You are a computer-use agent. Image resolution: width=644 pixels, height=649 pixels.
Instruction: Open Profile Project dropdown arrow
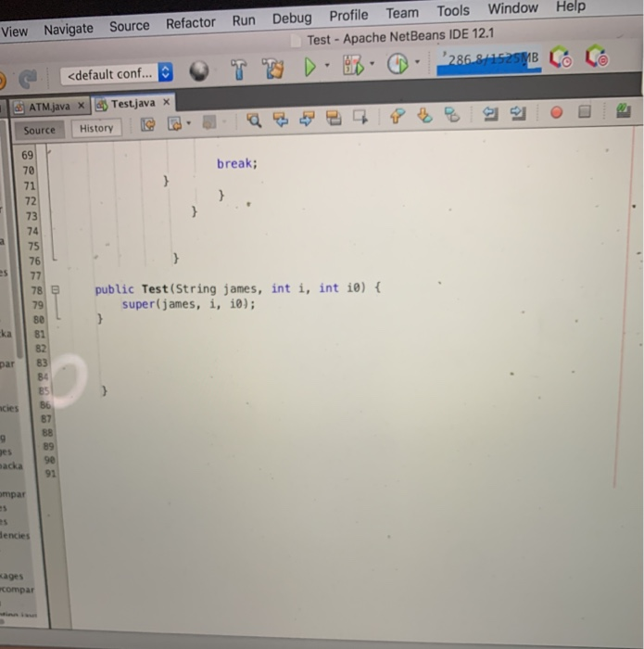[x=417, y=62]
